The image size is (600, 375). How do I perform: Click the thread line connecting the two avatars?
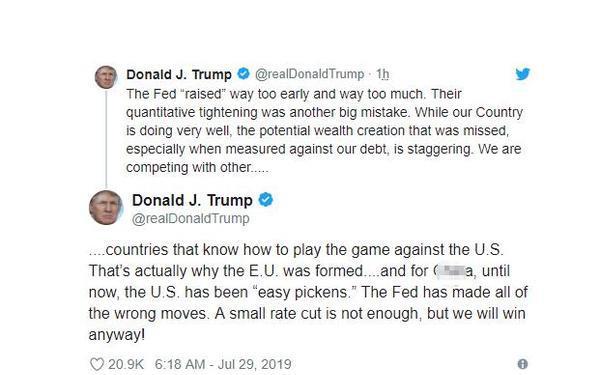[x=106, y=139]
